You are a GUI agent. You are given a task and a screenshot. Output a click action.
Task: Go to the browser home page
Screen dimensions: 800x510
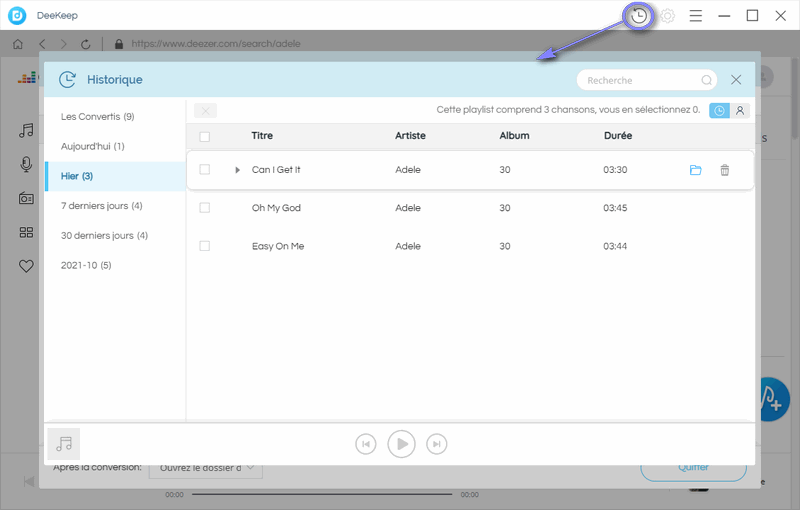(18, 44)
